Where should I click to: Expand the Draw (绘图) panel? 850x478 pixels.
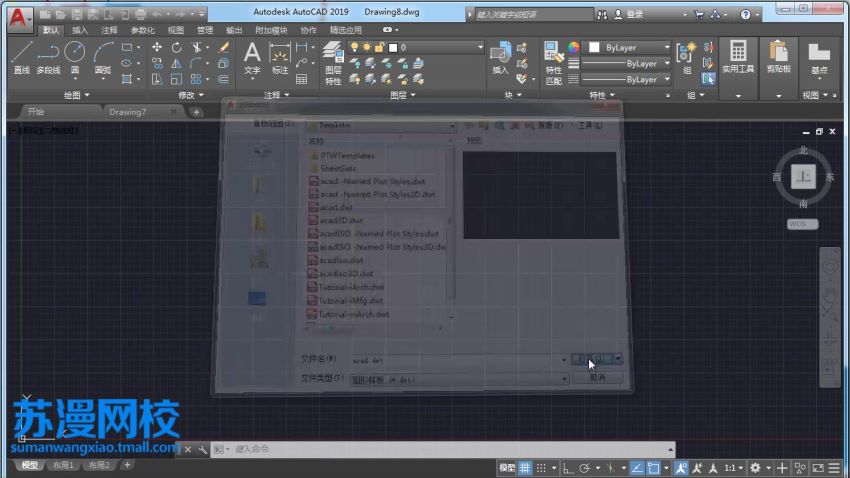76,95
